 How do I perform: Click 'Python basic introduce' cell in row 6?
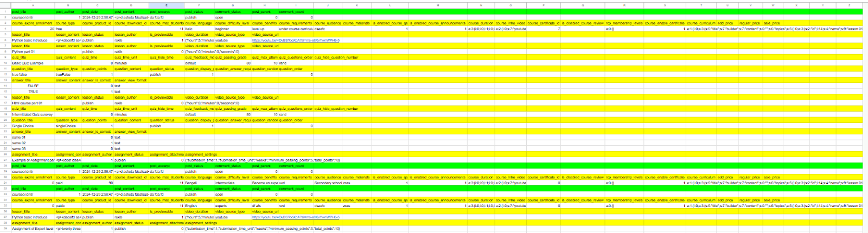(33, 40)
